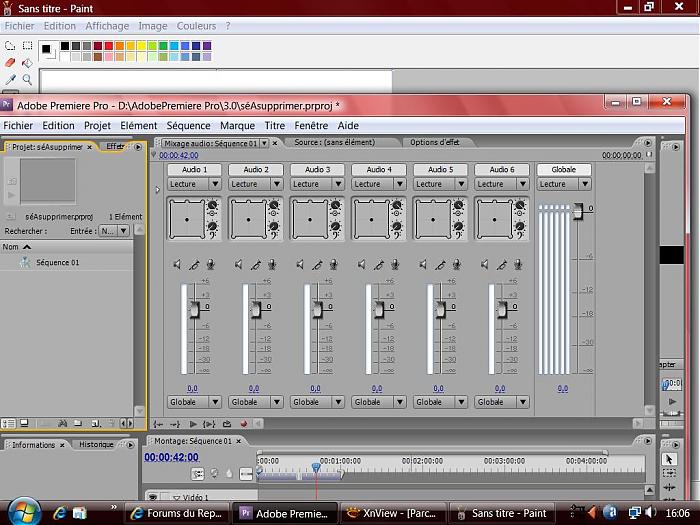Switch to the Historique tab
Viewport: 700px width, 525px height.
coord(96,445)
